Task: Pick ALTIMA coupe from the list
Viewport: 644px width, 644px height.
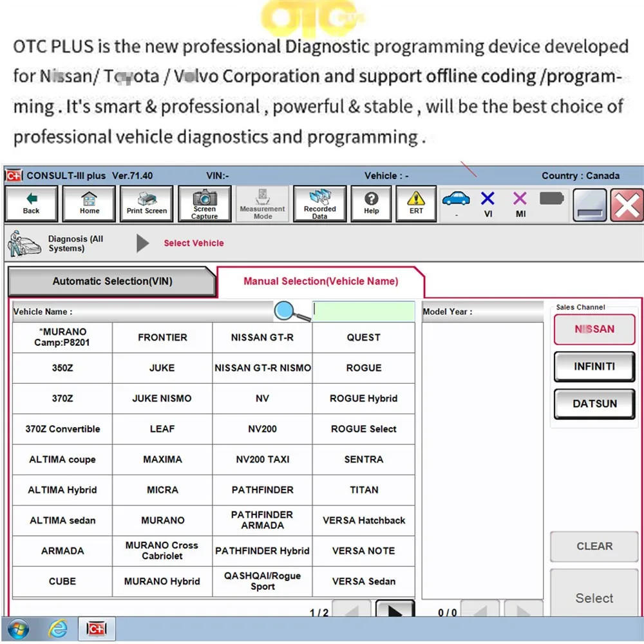Action: pyautogui.click(x=62, y=459)
